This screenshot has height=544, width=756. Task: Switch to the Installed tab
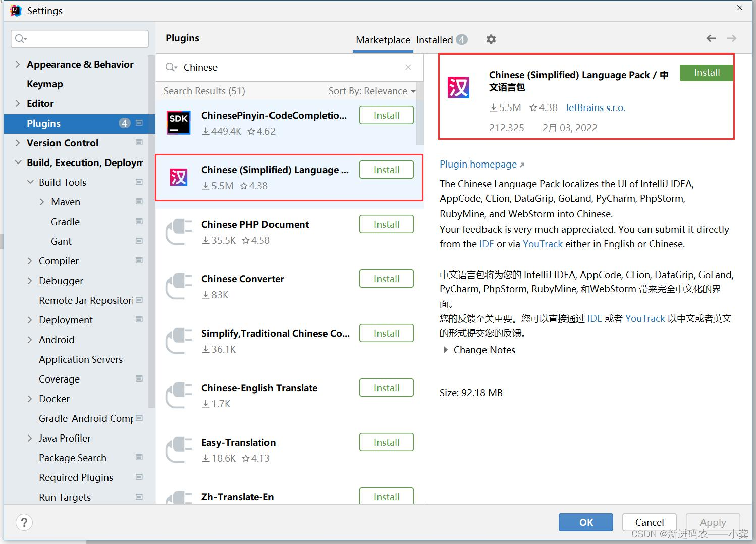pyautogui.click(x=442, y=40)
